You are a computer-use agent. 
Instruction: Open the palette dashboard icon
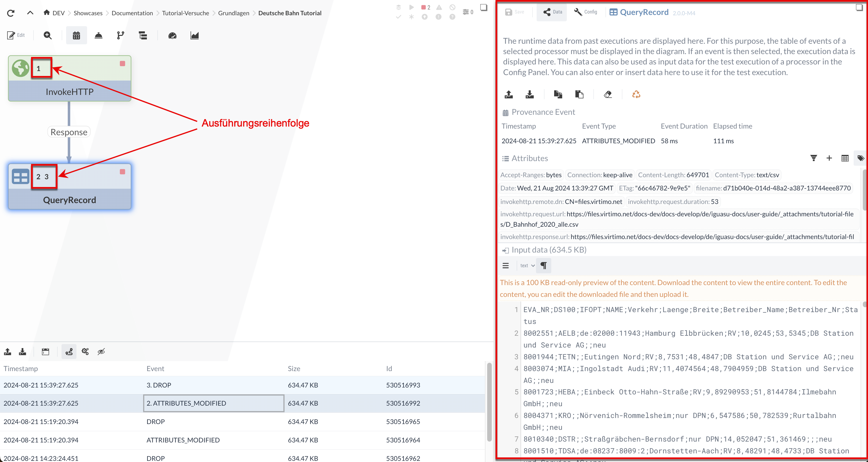172,35
